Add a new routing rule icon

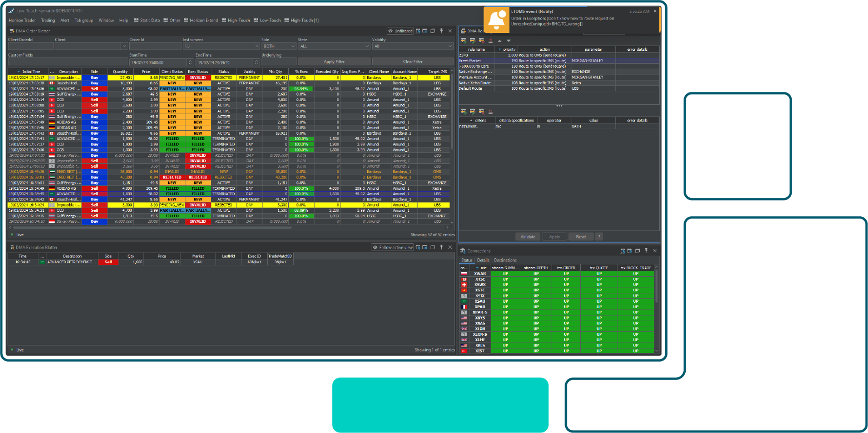point(463,41)
